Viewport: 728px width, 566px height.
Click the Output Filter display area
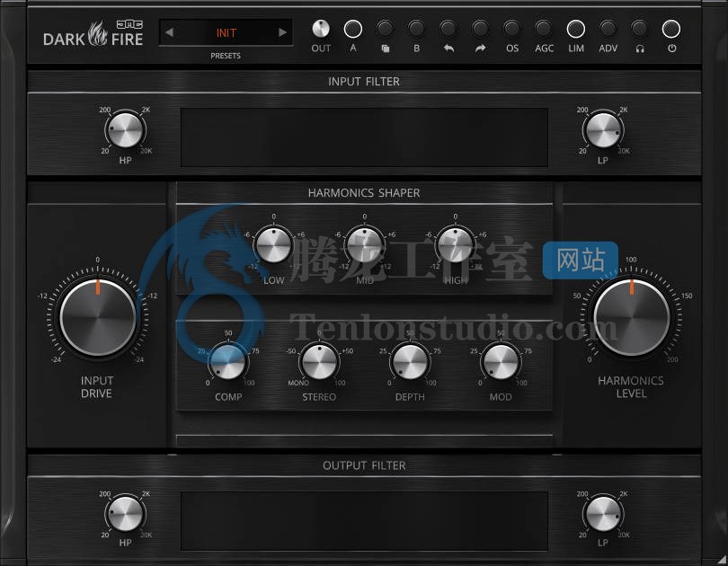(x=364, y=521)
